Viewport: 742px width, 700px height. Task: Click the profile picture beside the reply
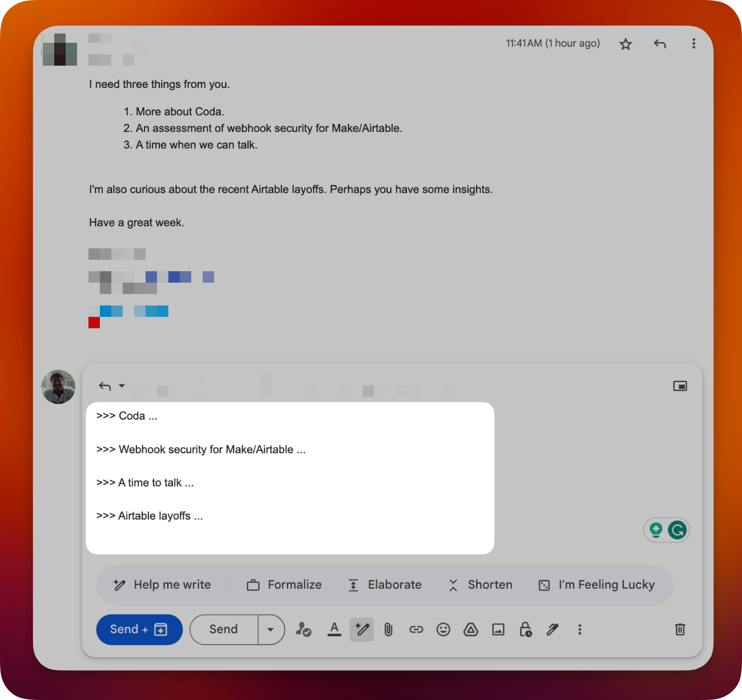click(58, 387)
